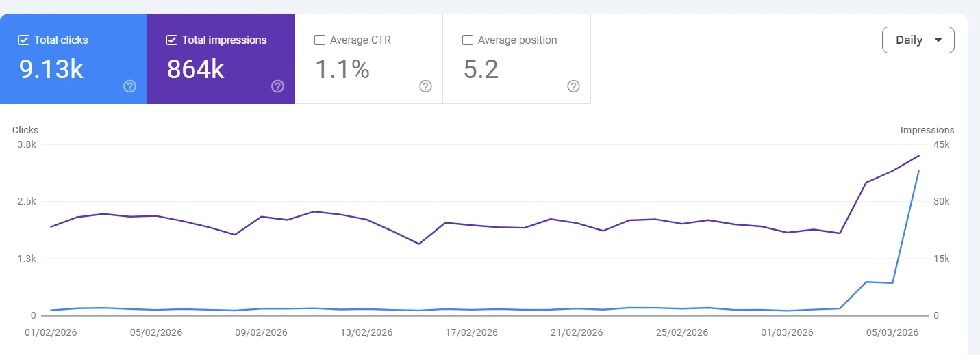This screenshot has width=980, height=355.
Task: Click the 05/03/2026 date on chart axis
Action: (892, 333)
